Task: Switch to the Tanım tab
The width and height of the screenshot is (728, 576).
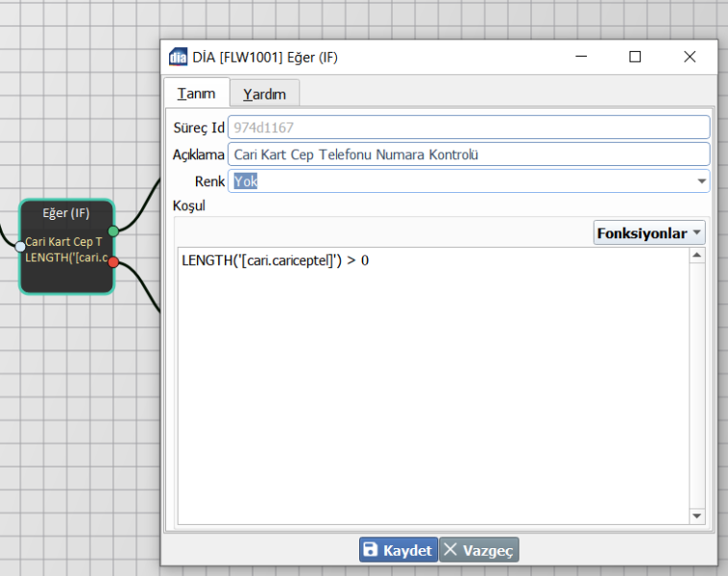Action: tap(196, 93)
